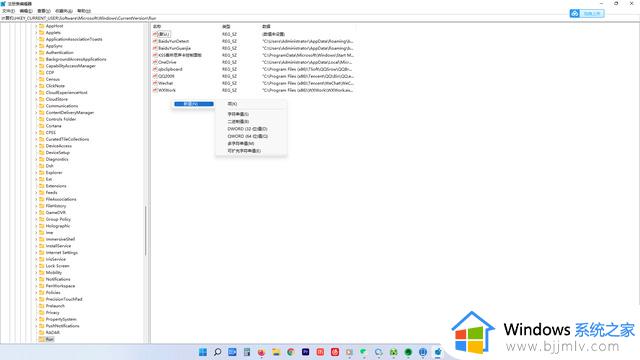Open Adobe Premiere Pro taskbar icon

[305, 352]
